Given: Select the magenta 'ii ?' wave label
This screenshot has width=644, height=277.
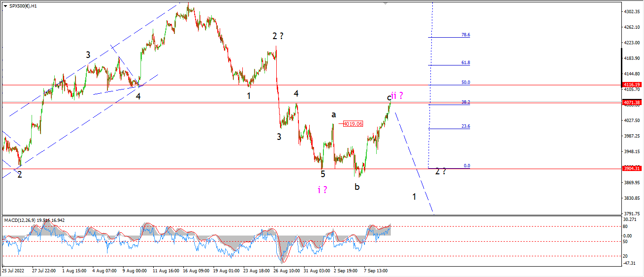Looking at the screenshot, I should (397, 96).
